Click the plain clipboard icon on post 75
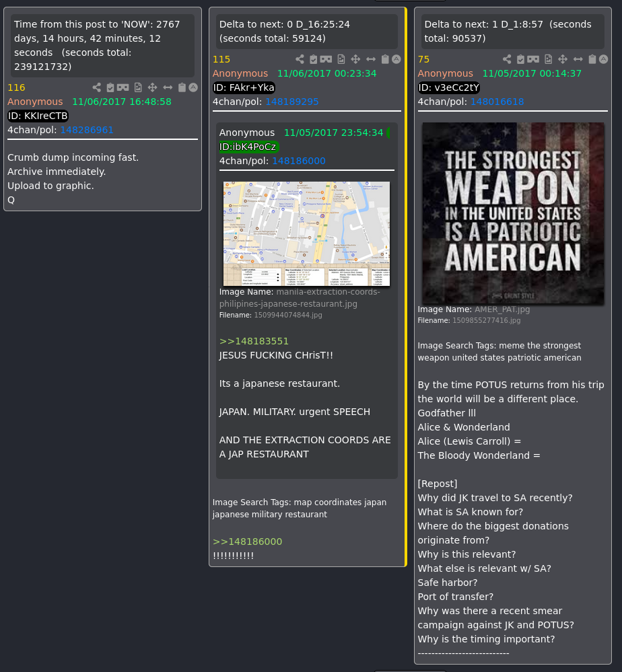622x672 pixels. [592, 59]
